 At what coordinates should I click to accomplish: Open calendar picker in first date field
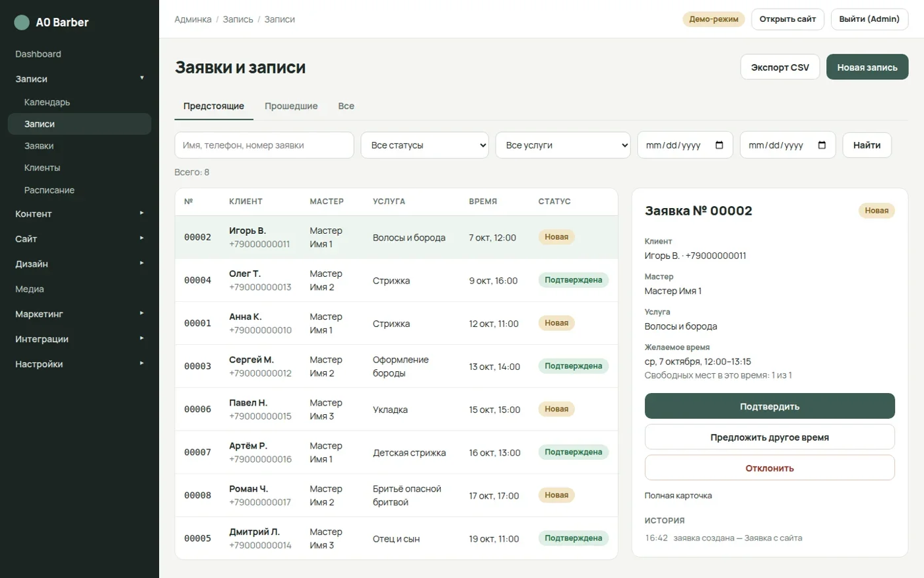pos(719,145)
